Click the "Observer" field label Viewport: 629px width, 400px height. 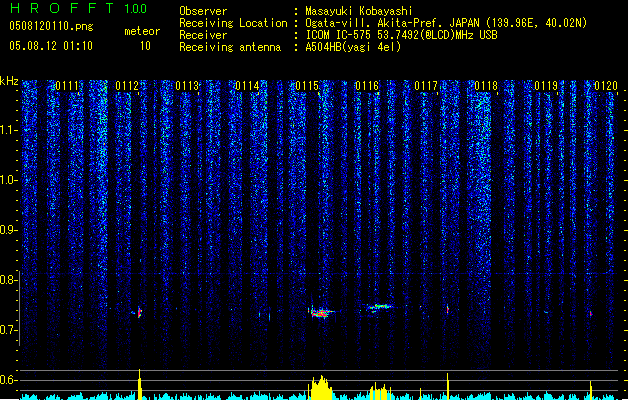point(203,11)
